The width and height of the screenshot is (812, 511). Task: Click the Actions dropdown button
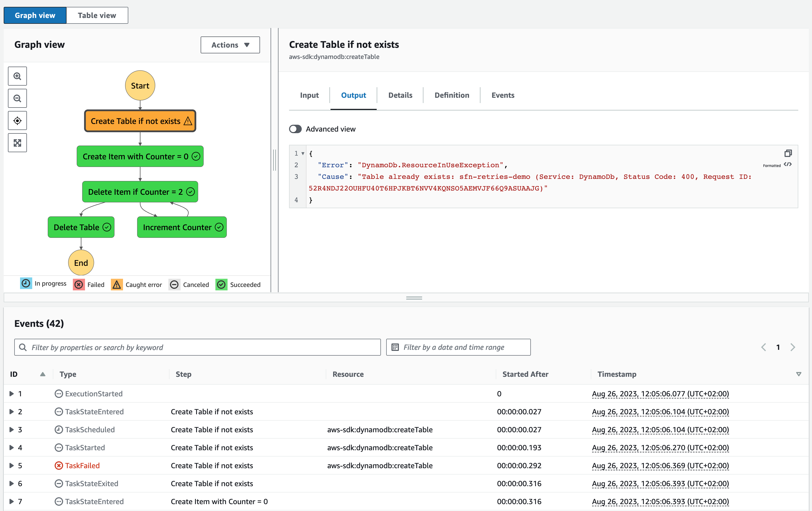pyautogui.click(x=230, y=45)
